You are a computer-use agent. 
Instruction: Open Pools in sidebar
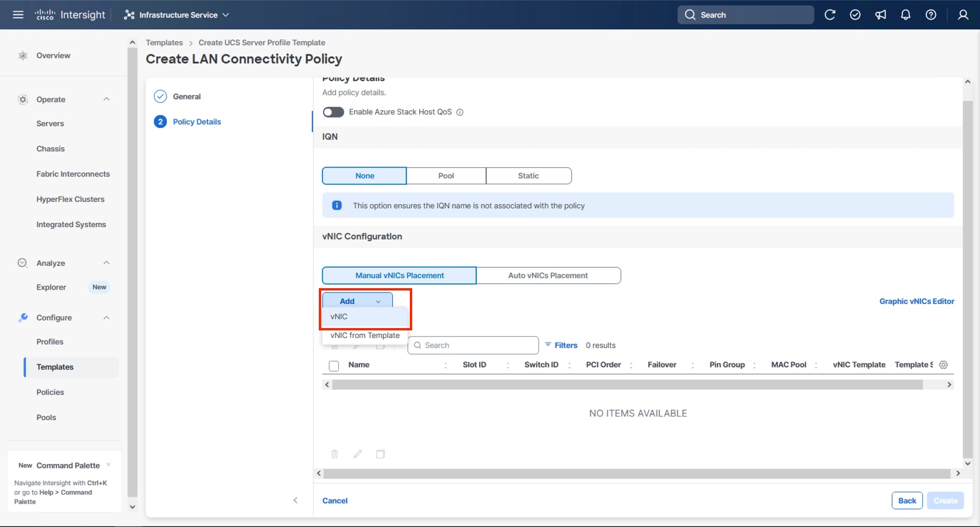pos(46,417)
